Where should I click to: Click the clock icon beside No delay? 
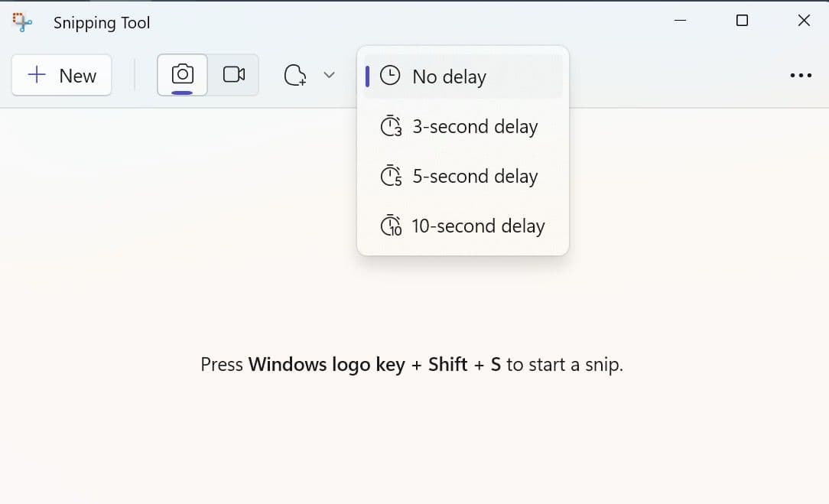pos(390,76)
